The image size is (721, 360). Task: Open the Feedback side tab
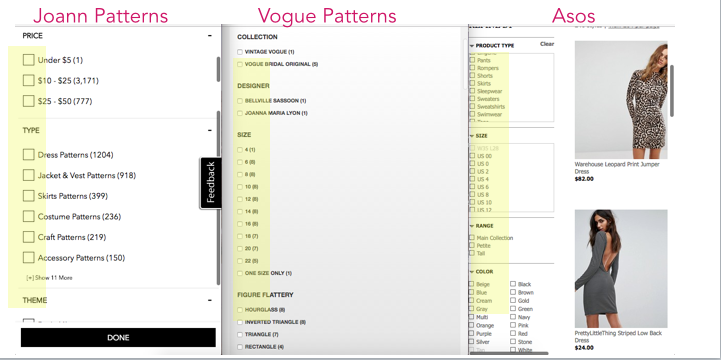[x=211, y=183]
